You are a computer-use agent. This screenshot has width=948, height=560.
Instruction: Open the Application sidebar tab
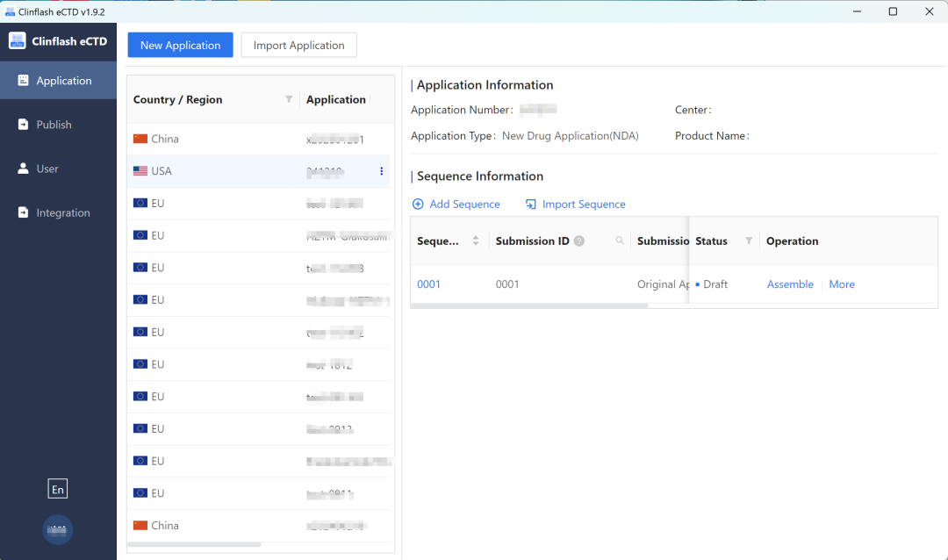click(x=58, y=81)
